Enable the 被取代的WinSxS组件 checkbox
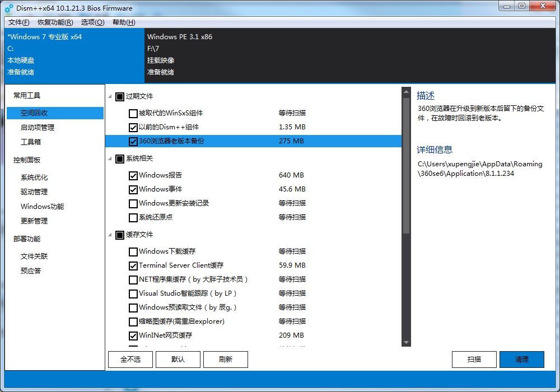Viewport: 560px width, 392px height. coord(133,113)
